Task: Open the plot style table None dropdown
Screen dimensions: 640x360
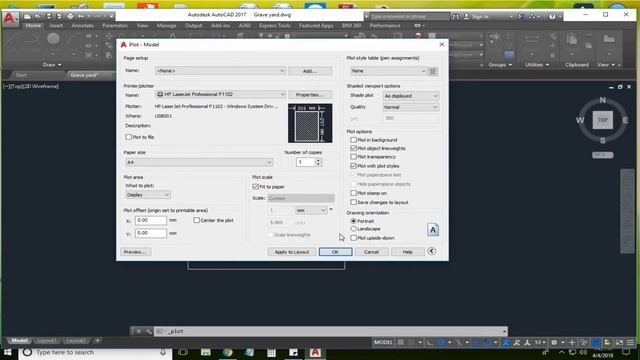Action: coord(388,71)
